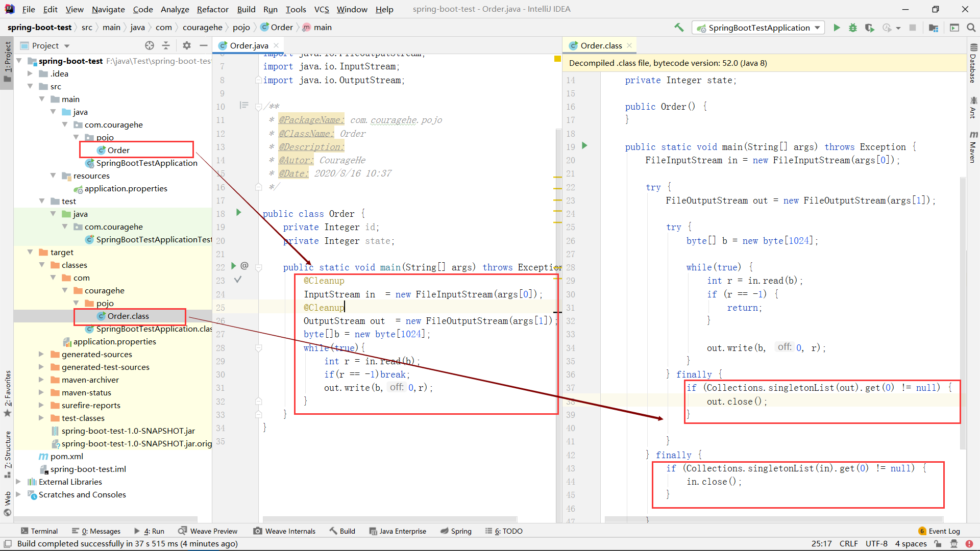The height and width of the screenshot is (551, 980).
Task: Click the run gutter arrow in Order.class line 19
Action: 585,145
